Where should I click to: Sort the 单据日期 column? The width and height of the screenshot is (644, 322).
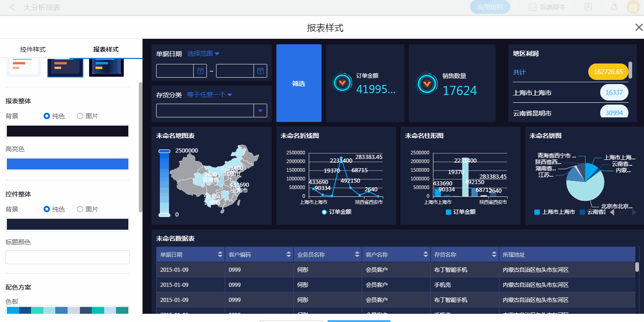221,254
